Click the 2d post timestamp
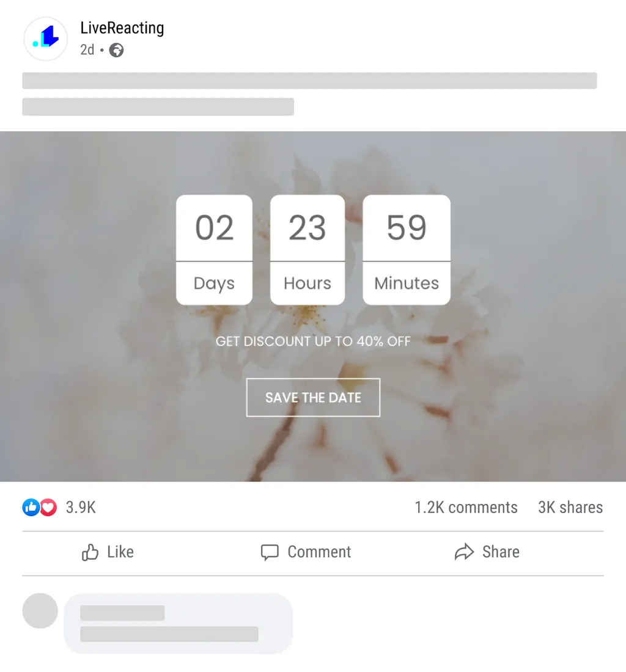 click(87, 49)
